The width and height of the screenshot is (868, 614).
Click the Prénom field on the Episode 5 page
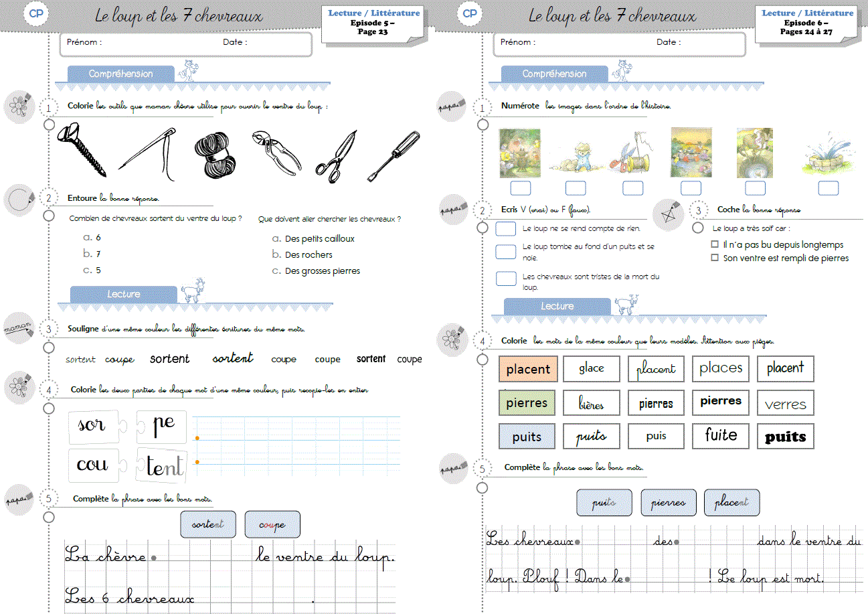pyautogui.click(x=161, y=42)
